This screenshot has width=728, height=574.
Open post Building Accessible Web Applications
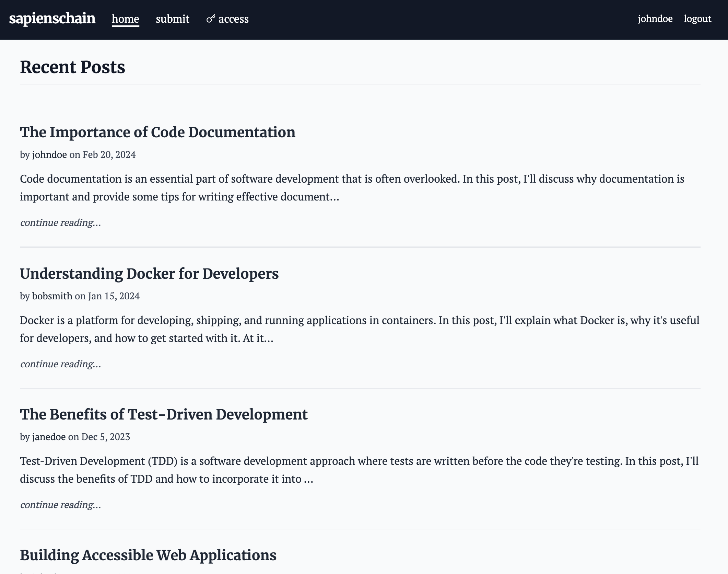point(148,555)
